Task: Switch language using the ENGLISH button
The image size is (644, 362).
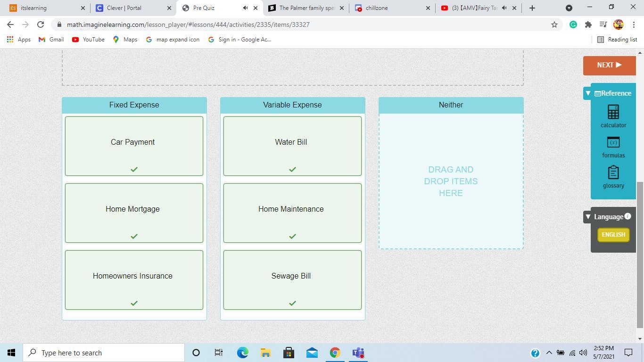Action: tap(613, 235)
